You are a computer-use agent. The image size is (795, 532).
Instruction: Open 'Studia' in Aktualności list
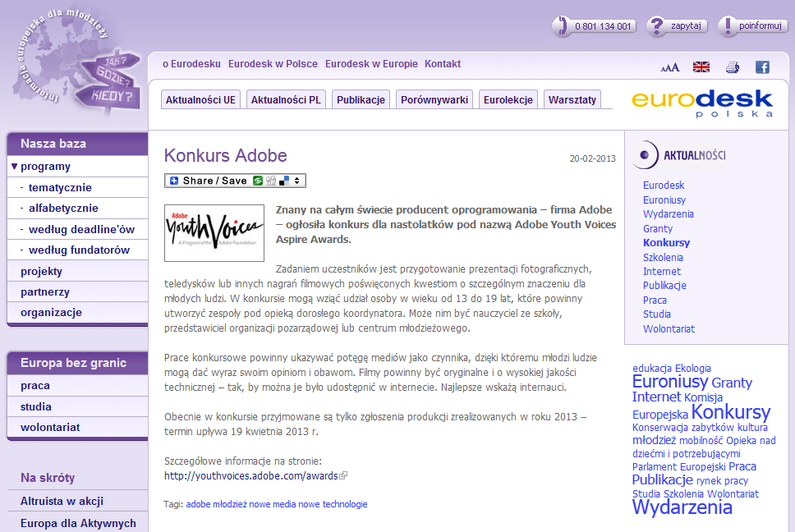656,314
